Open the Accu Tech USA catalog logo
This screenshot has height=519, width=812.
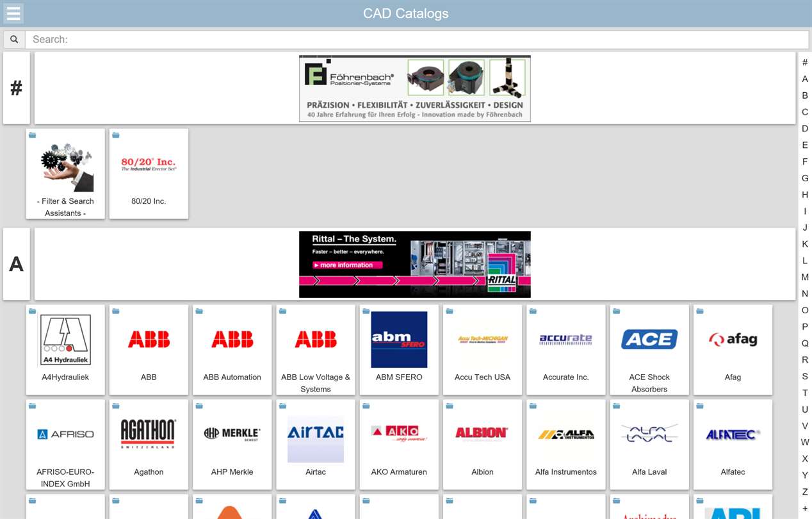tap(483, 340)
